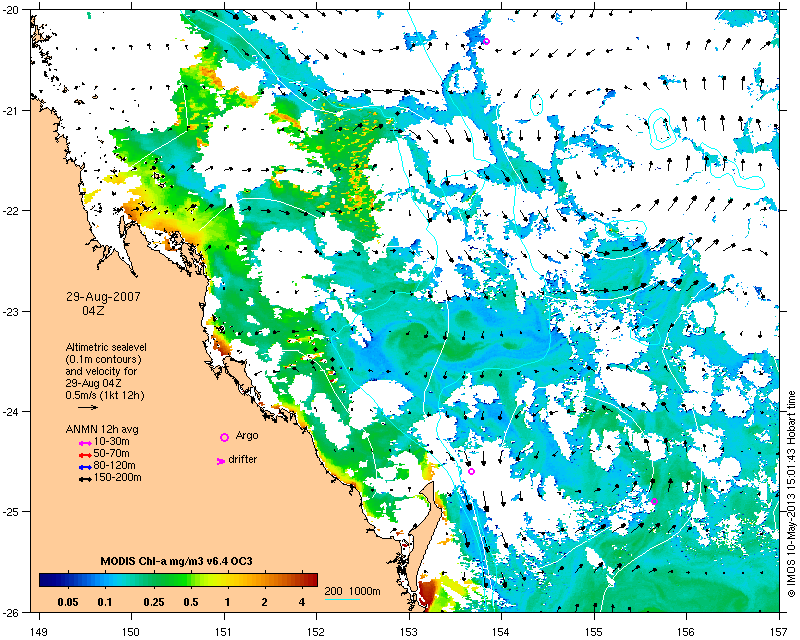Click the '151' longitude axis label

[224, 631]
